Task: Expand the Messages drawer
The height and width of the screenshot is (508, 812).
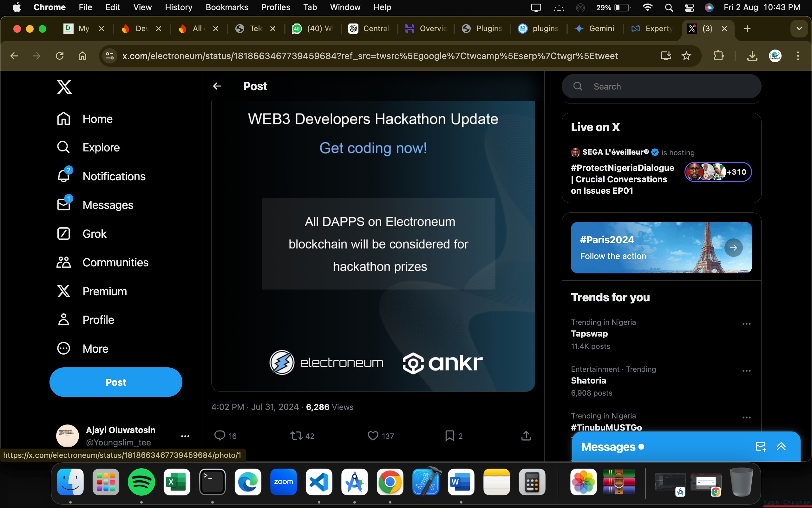Action: click(781, 446)
